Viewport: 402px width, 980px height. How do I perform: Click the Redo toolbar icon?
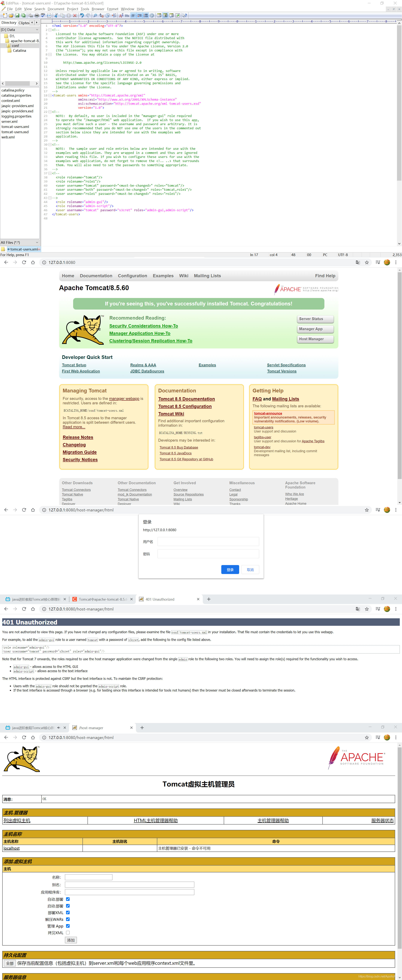[x=88, y=16]
